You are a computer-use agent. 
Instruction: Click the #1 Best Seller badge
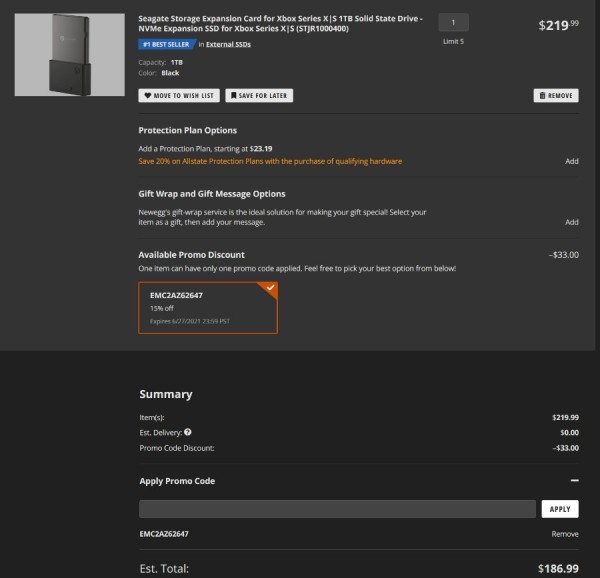[x=166, y=44]
